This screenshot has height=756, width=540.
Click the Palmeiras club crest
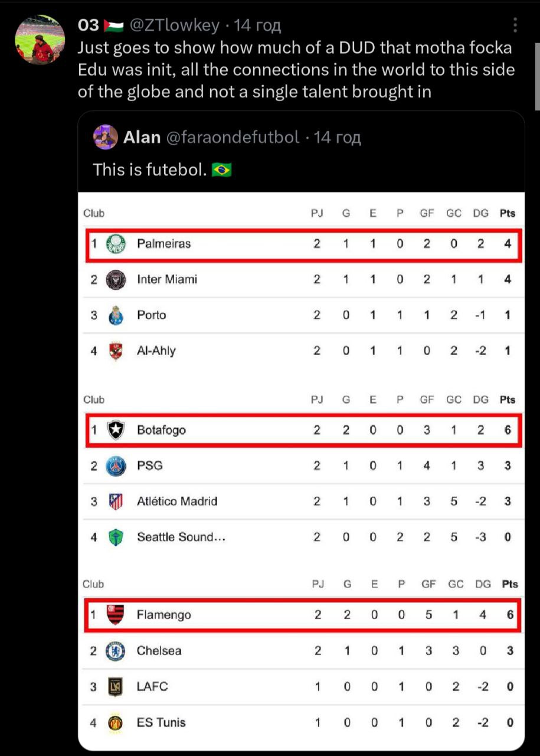coord(116,244)
